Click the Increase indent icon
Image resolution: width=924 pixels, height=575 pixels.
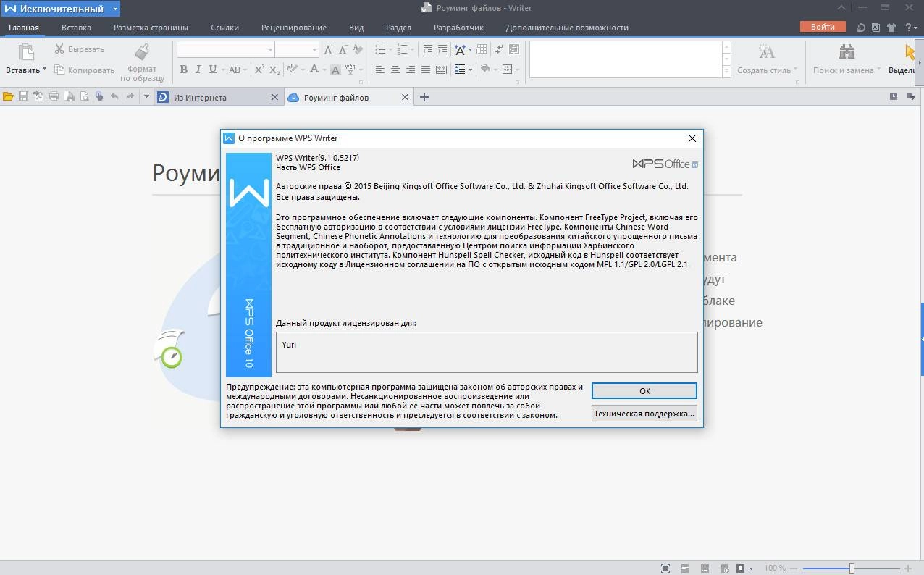[442, 50]
